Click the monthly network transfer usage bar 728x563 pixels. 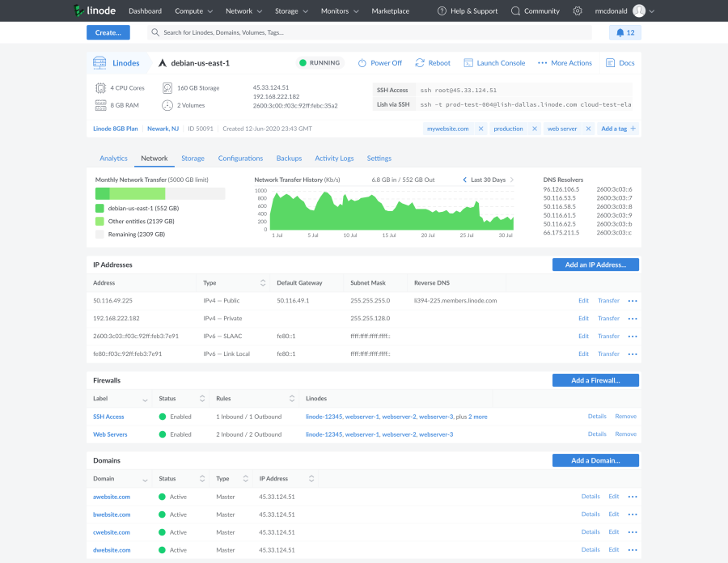[x=160, y=193]
